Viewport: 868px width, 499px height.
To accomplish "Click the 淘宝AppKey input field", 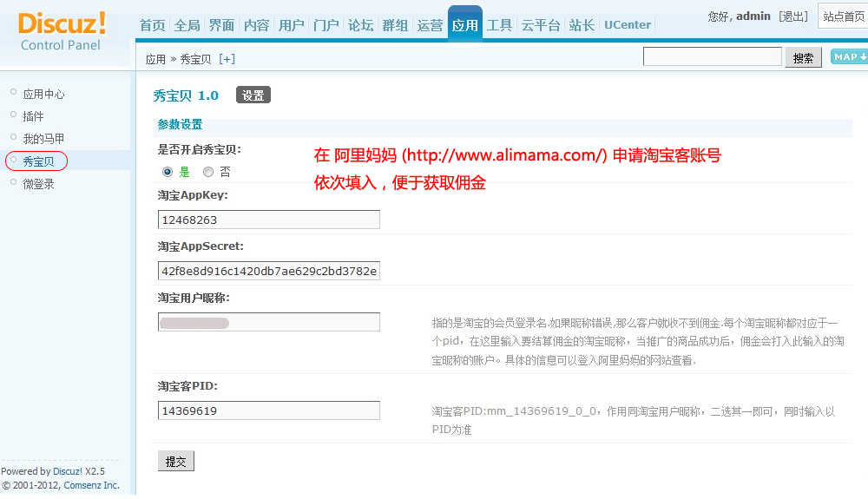I will click(268, 220).
